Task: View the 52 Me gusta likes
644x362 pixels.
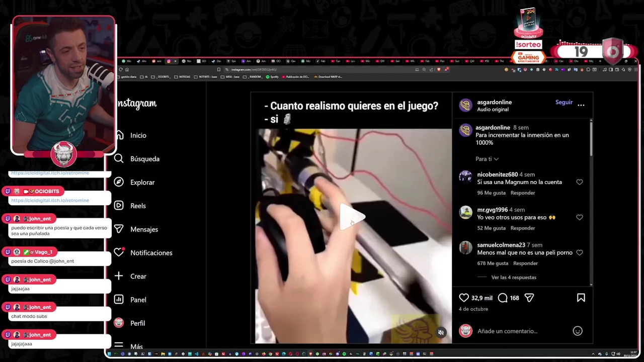Action: pos(492,228)
